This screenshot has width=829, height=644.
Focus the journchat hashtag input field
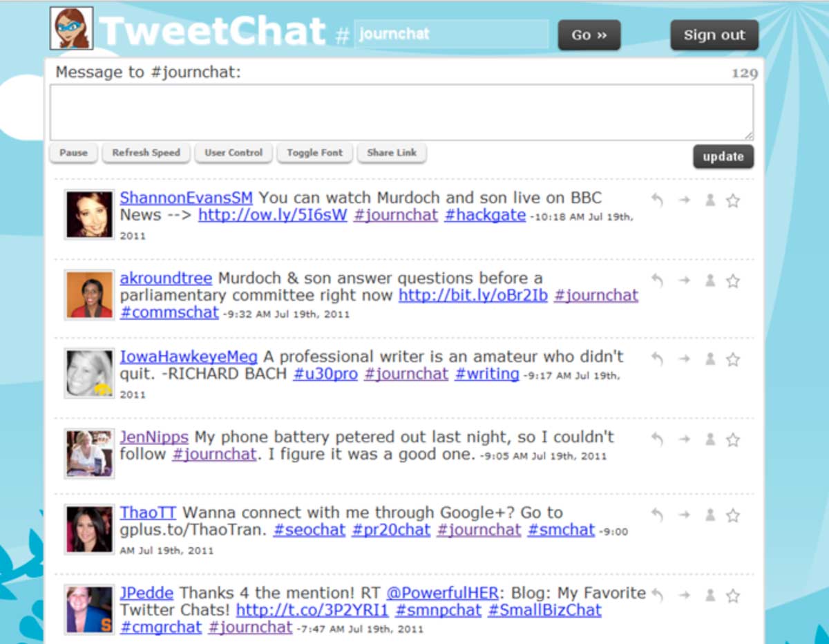point(451,34)
